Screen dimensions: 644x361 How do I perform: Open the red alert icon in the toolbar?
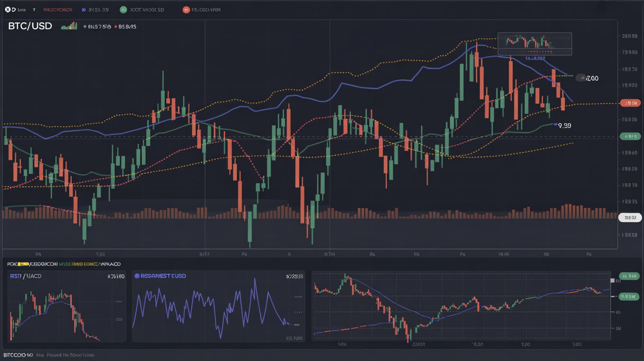pyautogui.click(x=186, y=9)
